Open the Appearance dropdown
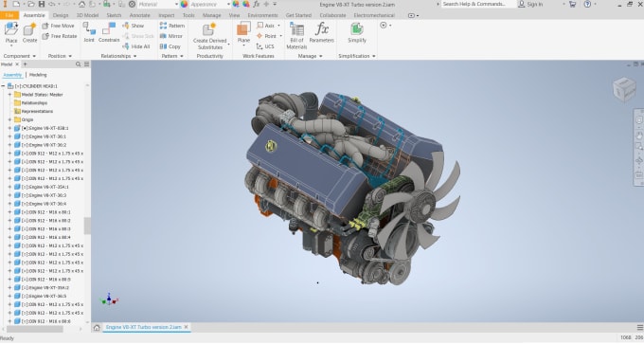The width and height of the screenshot is (644, 345). tap(210, 4)
